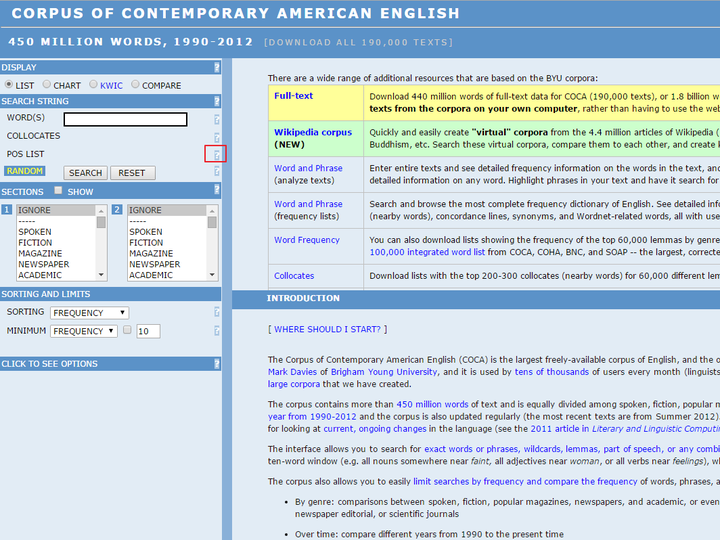720x540 pixels.
Task: Click the minimum value field showing 10
Action: point(148,331)
